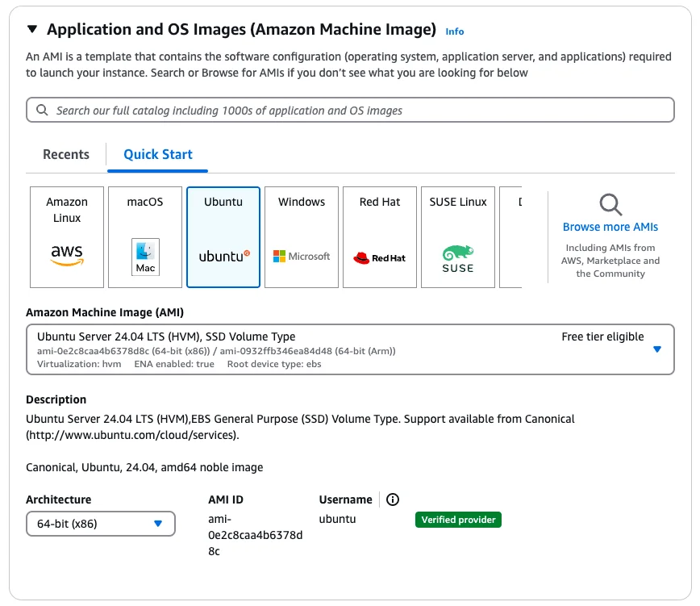Image resolution: width=700 pixels, height=606 pixels.
Task: Click the Free tier eligible label
Action: click(x=602, y=336)
